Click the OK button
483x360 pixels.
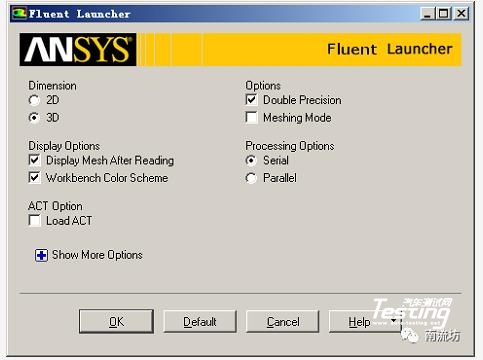tap(116, 322)
